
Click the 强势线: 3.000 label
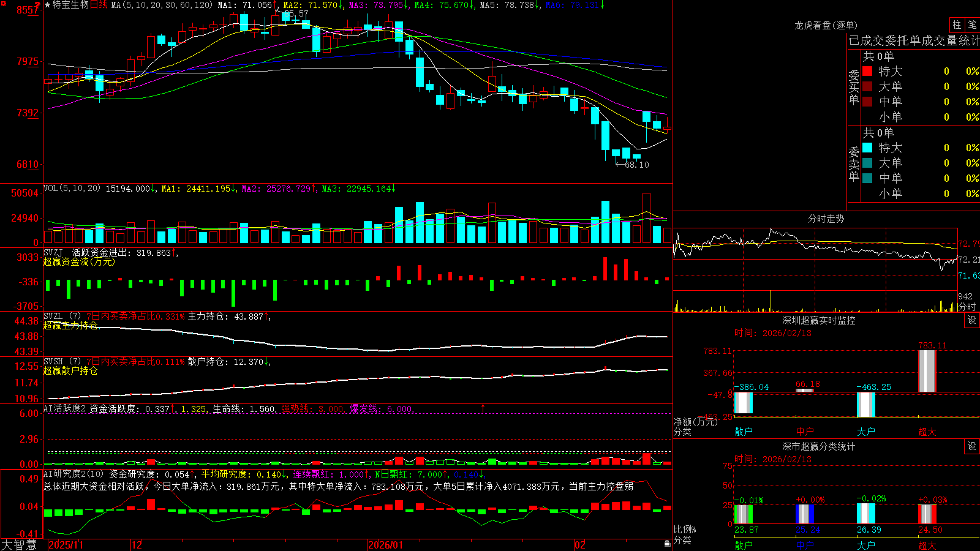click(312, 408)
